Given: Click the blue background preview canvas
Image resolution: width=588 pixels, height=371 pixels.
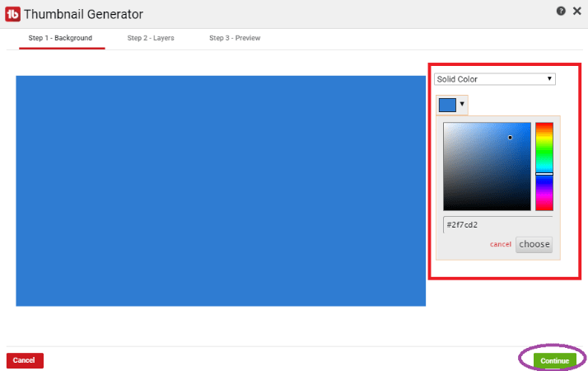Looking at the screenshot, I should pos(221,190).
